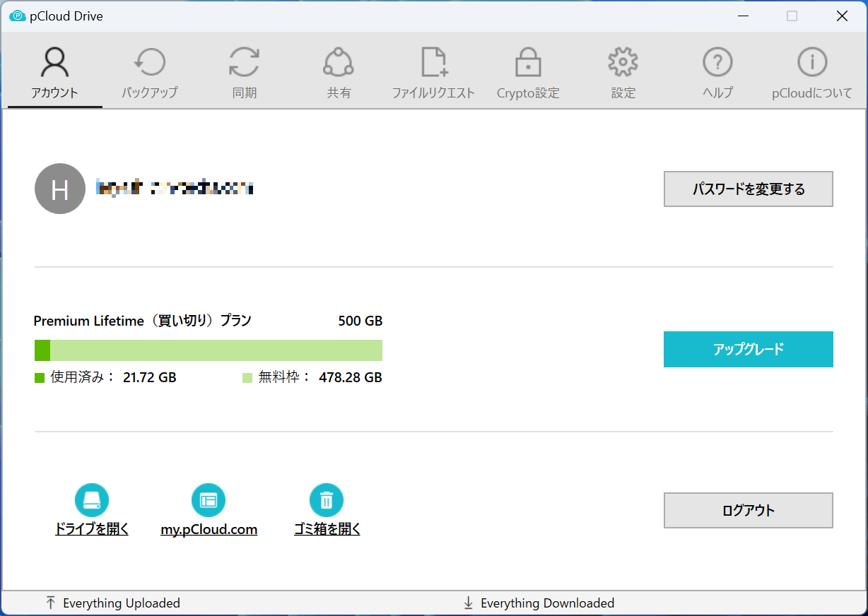This screenshot has height=616, width=868.
Task: Switch to the バックアップ tab
Action: (150, 73)
